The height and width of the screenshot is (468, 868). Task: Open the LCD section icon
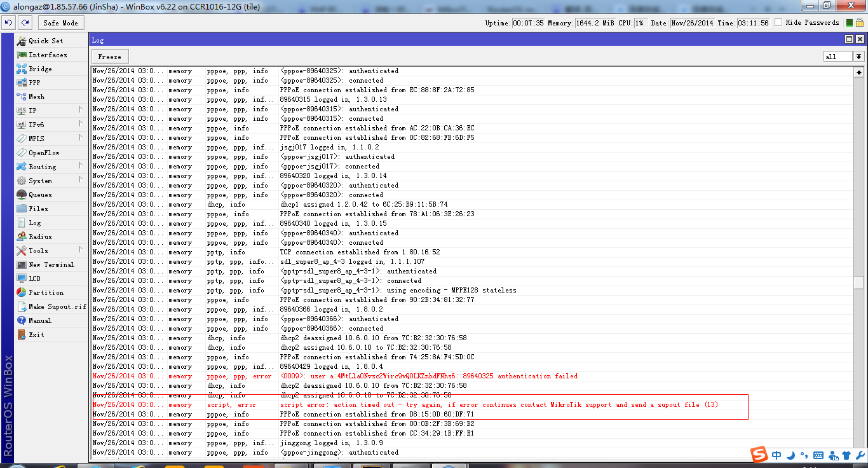(x=22, y=279)
